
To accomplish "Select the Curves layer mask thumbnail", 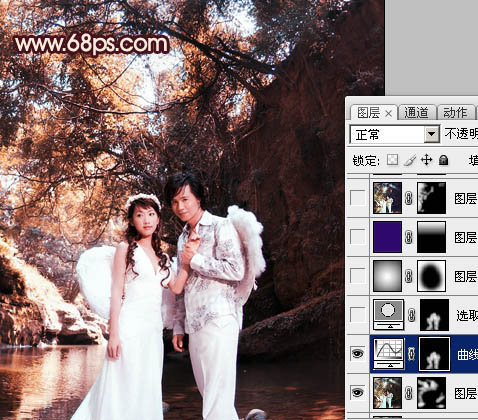I will 434,353.
